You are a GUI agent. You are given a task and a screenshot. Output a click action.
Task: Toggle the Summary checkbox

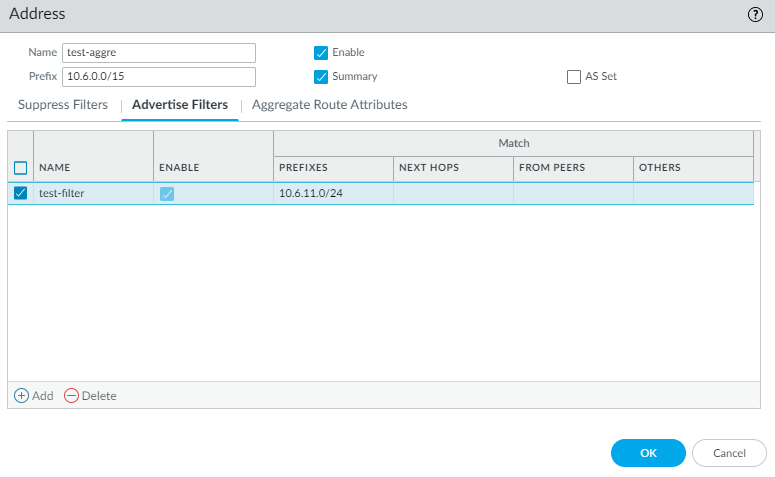coord(321,77)
